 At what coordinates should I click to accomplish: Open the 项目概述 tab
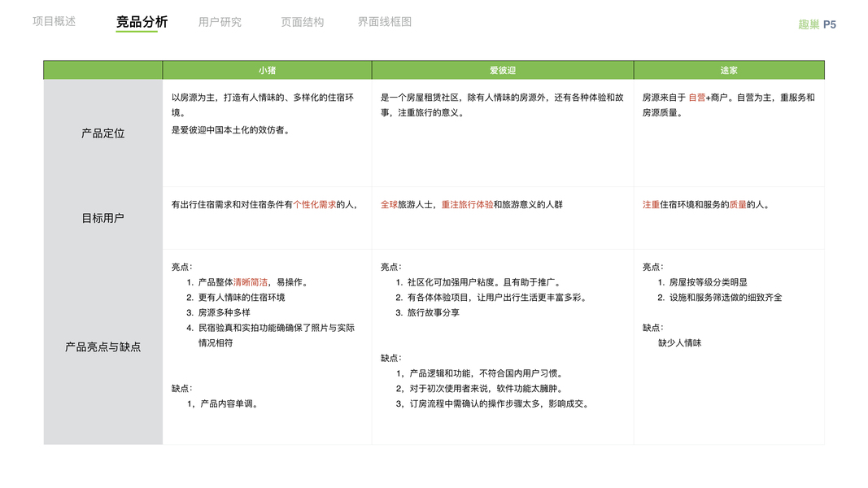click(54, 22)
